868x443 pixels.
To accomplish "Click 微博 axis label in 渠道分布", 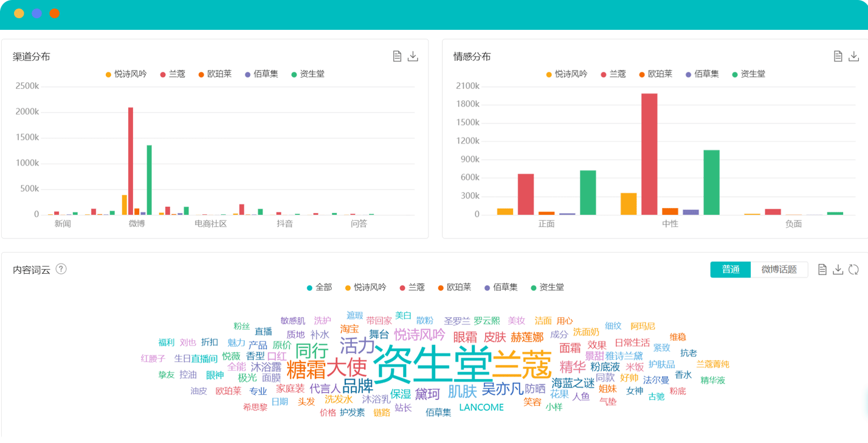I will point(137,223).
